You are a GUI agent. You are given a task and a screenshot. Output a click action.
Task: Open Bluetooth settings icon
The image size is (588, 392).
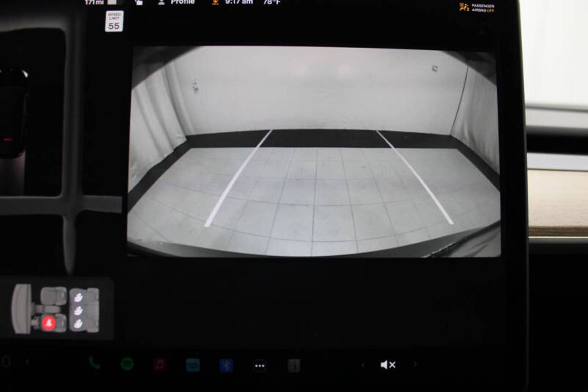click(x=226, y=366)
